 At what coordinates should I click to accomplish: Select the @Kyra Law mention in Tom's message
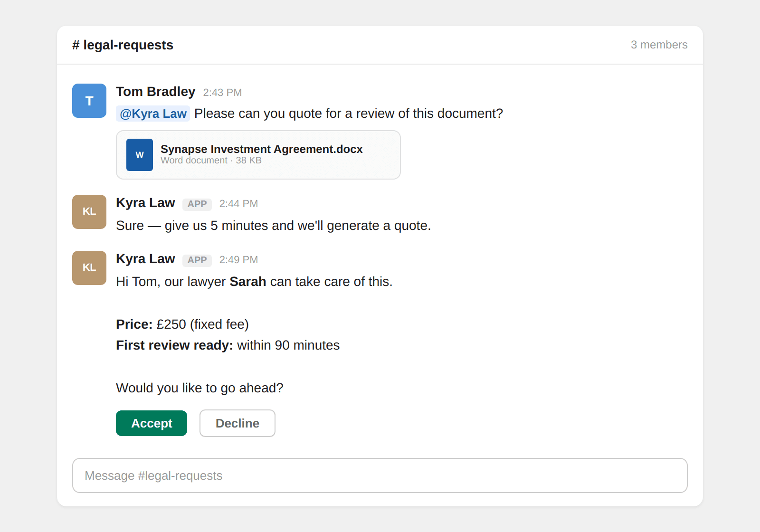[153, 114]
